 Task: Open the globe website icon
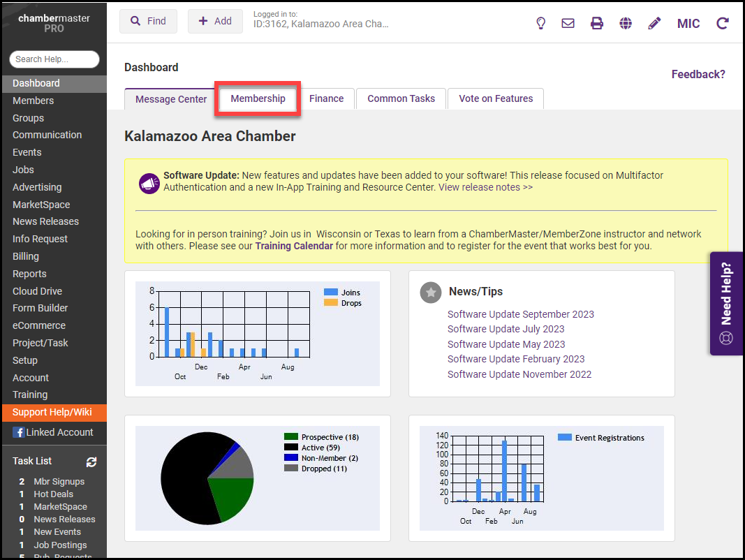click(626, 23)
